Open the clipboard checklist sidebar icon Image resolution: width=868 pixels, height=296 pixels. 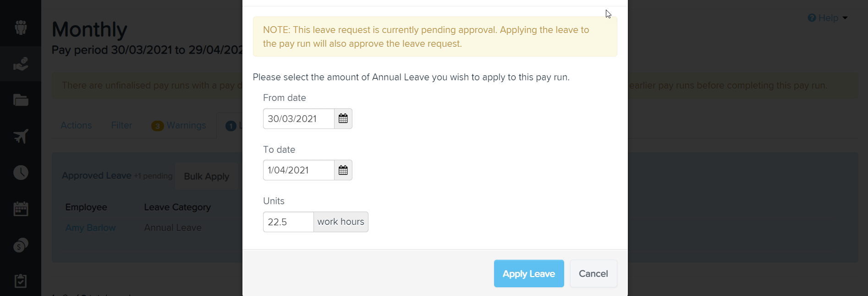21,281
